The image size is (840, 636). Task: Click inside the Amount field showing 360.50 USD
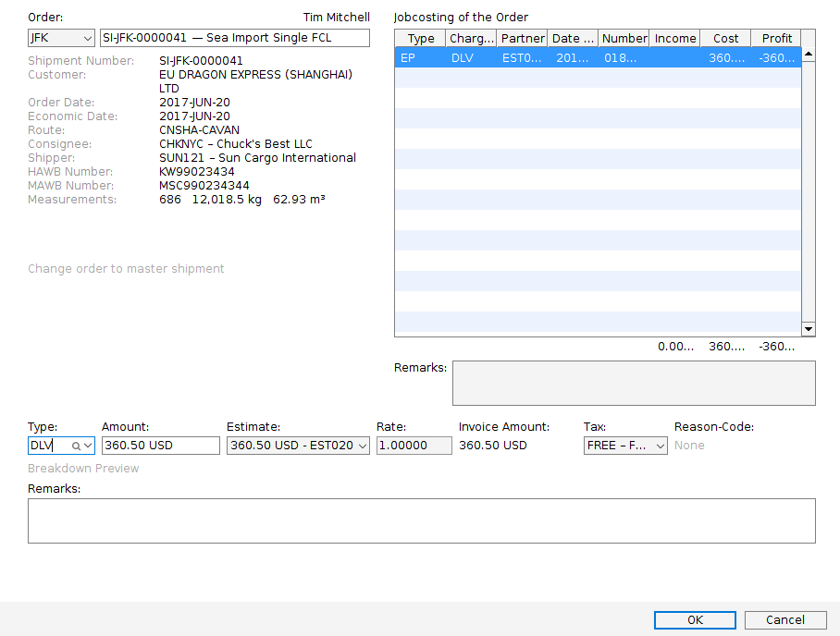coord(160,445)
